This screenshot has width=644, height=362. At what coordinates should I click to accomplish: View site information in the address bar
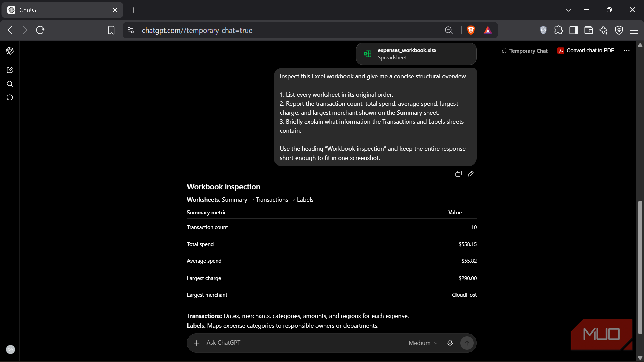click(x=131, y=30)
